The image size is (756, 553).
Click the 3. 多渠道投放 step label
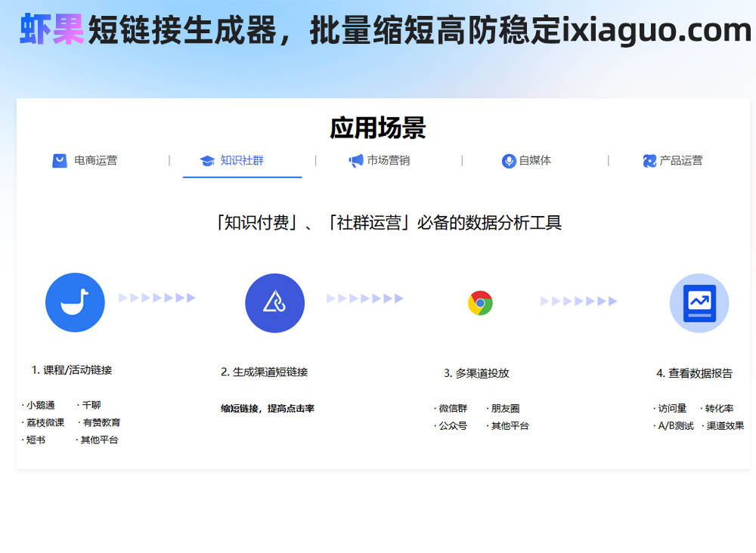tap(476, 373)
